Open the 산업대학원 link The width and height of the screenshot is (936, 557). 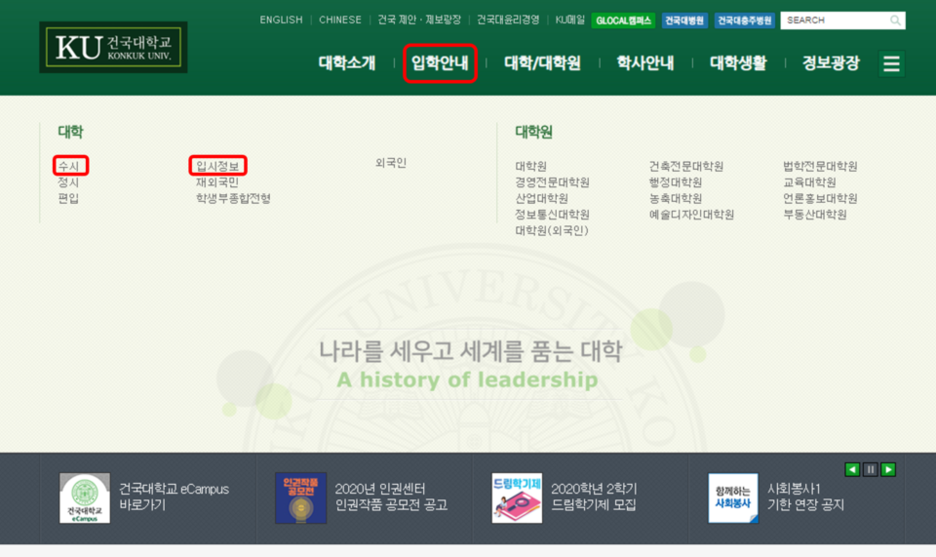[x=541, y=198]
